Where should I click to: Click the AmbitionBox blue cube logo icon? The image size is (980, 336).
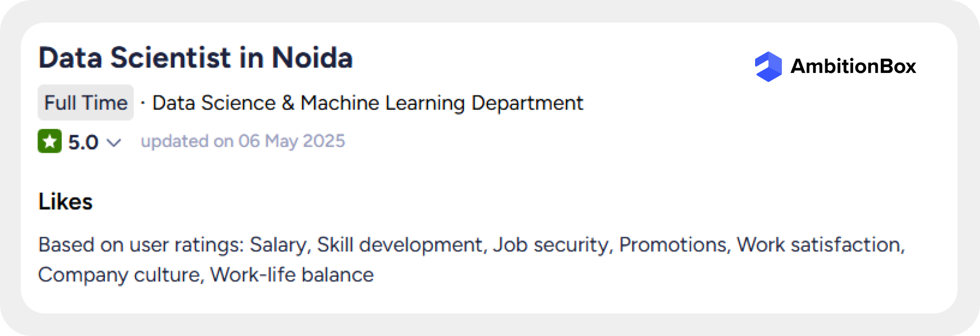[x=768, y=66]
